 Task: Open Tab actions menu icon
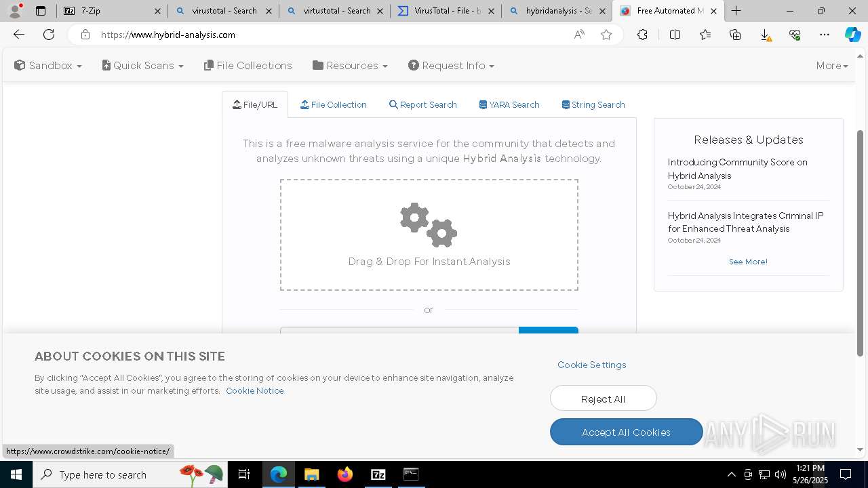coord(41,11)
